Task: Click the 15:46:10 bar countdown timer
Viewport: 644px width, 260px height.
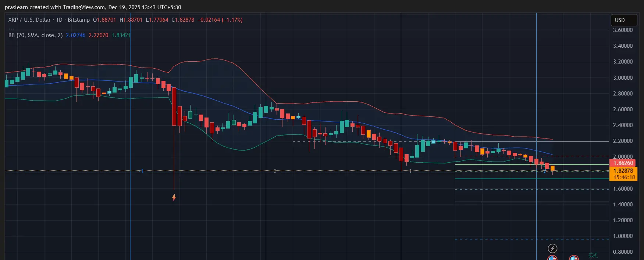Action: [624, 177]
